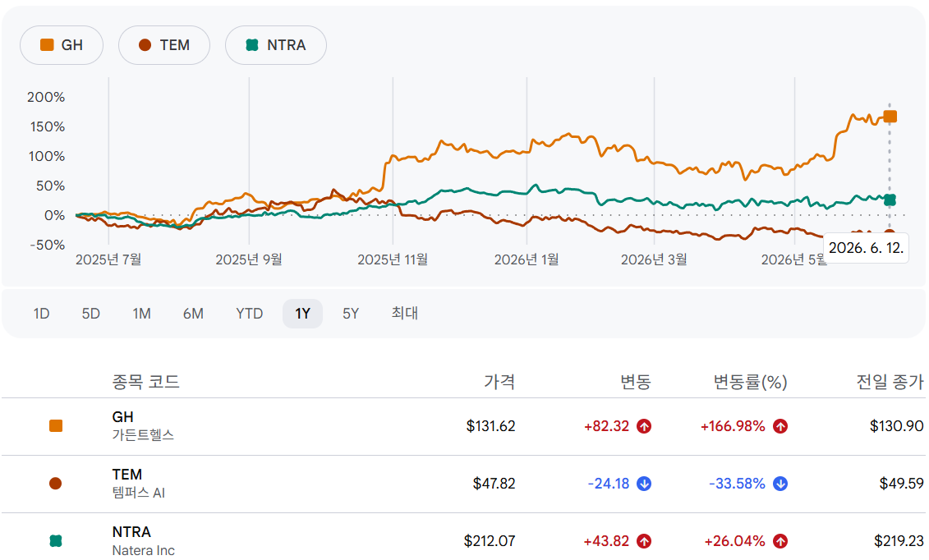The image size is (929, 560).
Task: Click GH previous close $130.90
Action: point(897,426)
